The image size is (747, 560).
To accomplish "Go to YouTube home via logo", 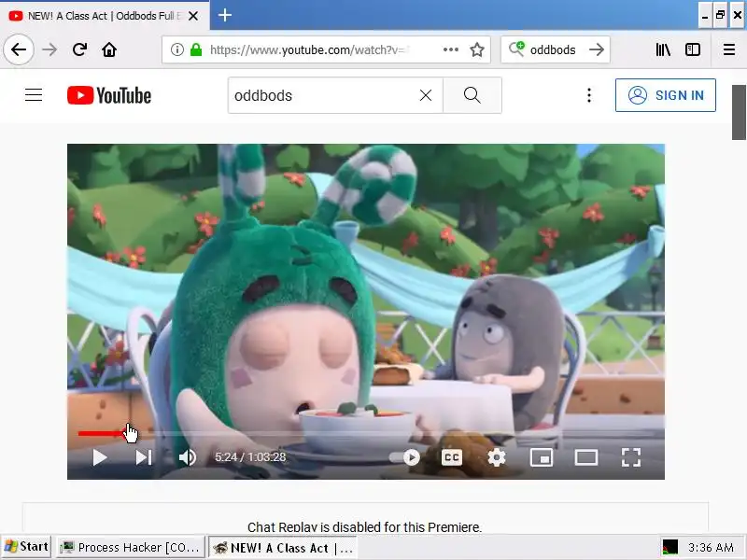I will [109, 95].
